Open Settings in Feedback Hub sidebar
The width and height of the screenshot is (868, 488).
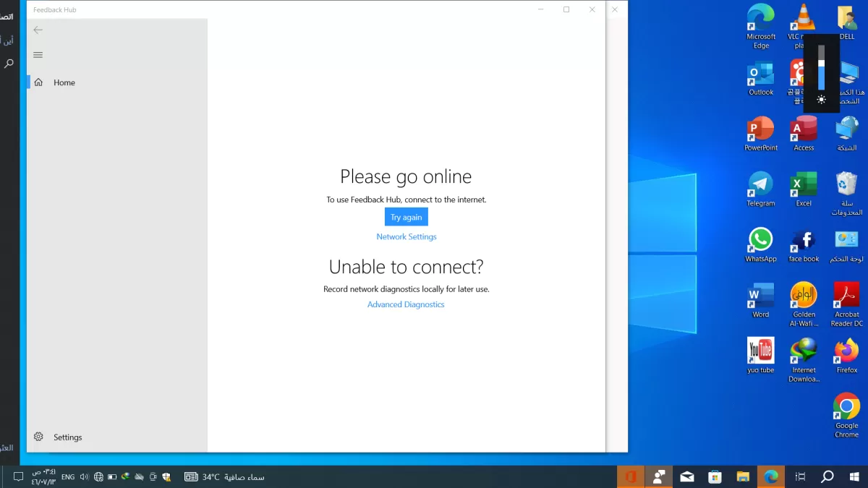[x=67, y=437]
